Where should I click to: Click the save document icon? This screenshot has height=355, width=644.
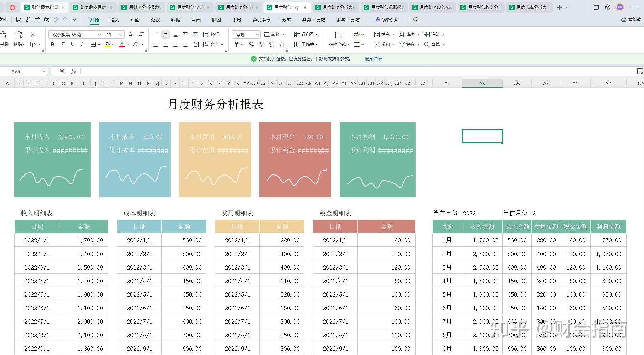pyautogui.click(x=19, y=20)
